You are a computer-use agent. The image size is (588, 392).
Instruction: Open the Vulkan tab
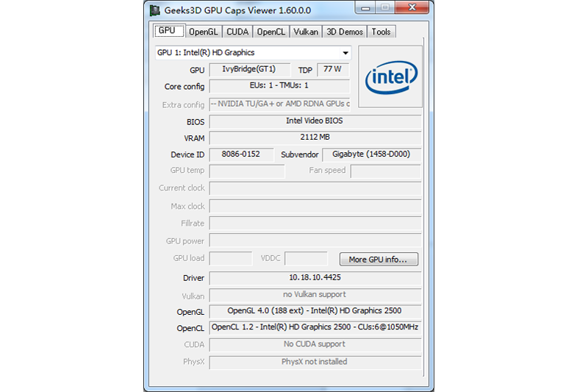tap(306, 32)
